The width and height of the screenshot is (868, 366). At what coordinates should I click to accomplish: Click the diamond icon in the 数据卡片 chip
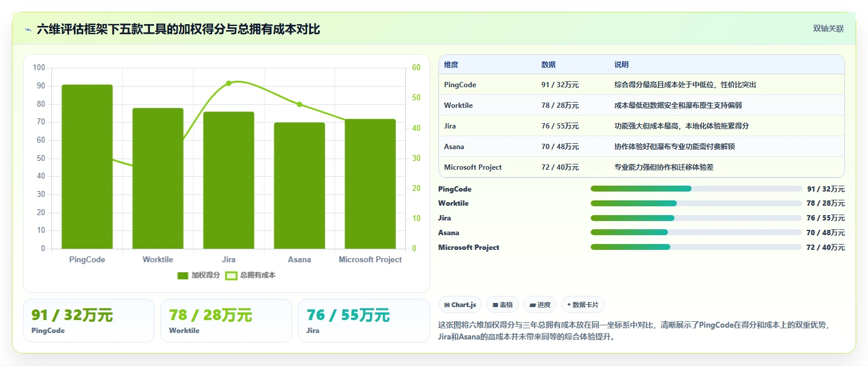569,305
